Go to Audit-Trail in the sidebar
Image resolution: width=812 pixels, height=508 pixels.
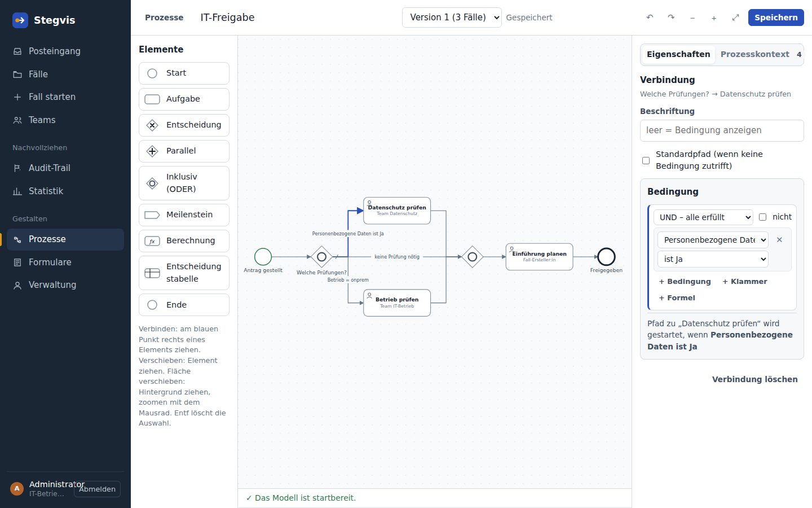(65, 168)
